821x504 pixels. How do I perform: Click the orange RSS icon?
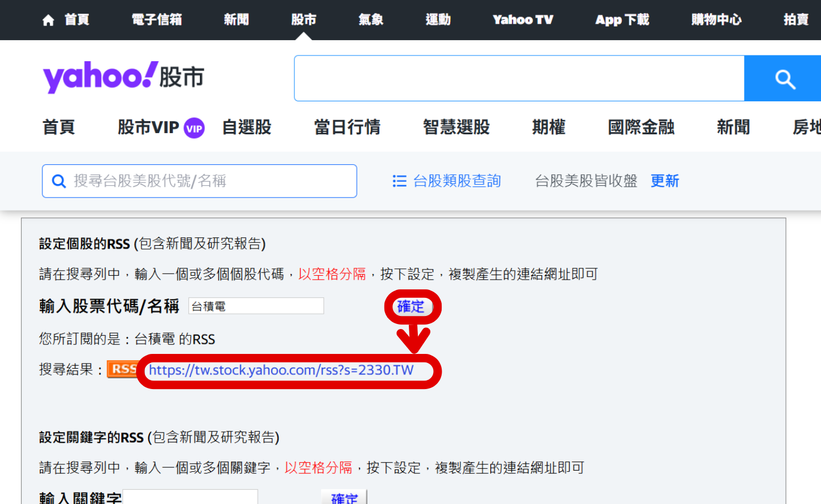[122, 369]
